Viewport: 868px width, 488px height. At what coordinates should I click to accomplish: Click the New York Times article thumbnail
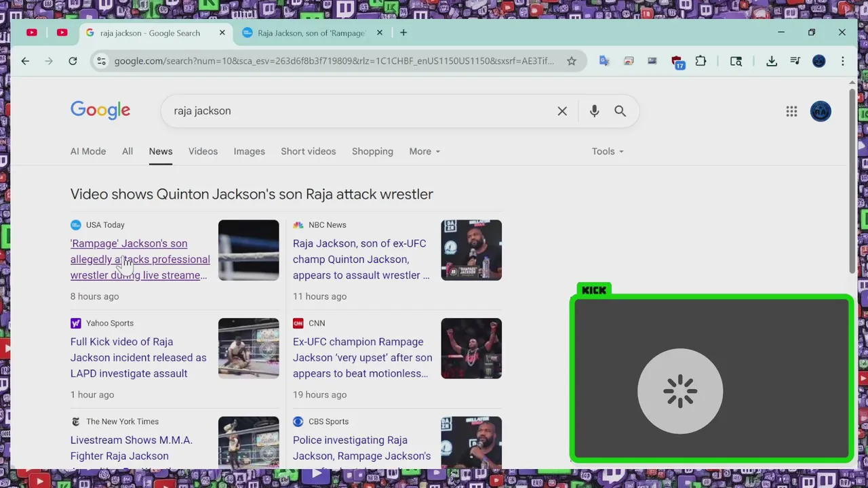(x=248, y=442)
